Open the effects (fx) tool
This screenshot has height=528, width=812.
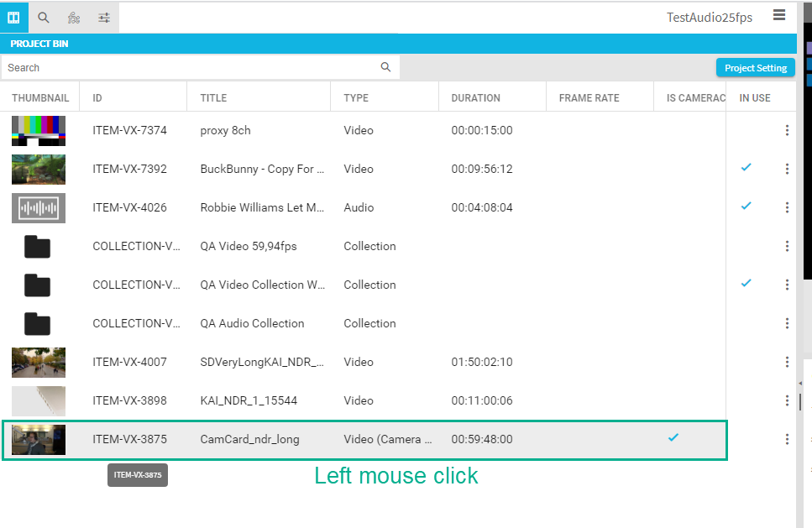(73, 17)
